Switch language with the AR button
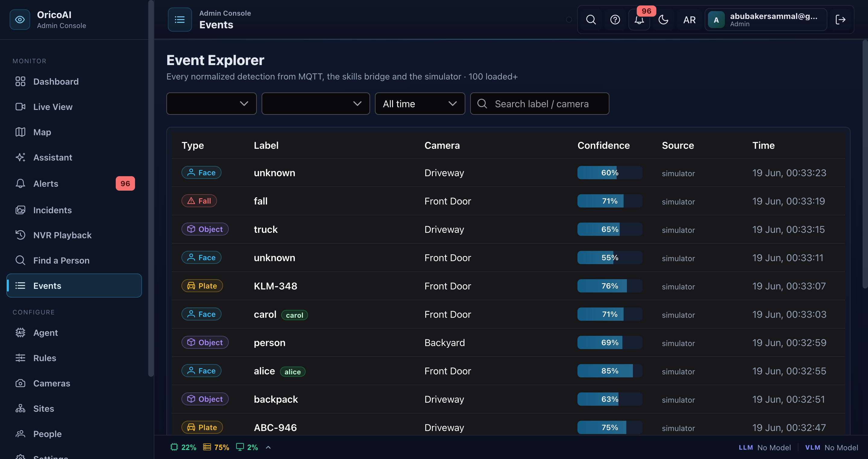This screenshot has height=459, width=868. click(x=689, y=20)
